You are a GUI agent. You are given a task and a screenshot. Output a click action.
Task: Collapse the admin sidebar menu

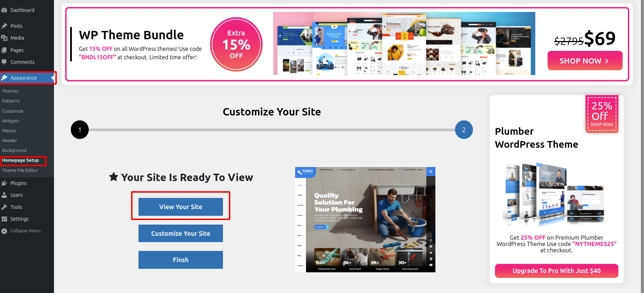coord(25,231)
